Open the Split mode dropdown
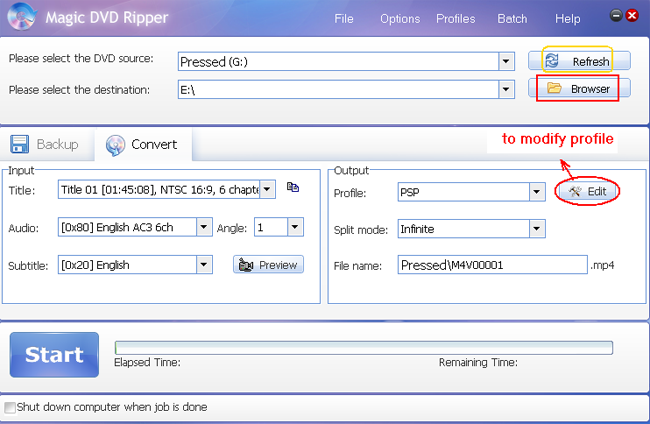The image size is (650, 424). coord(537,229)
